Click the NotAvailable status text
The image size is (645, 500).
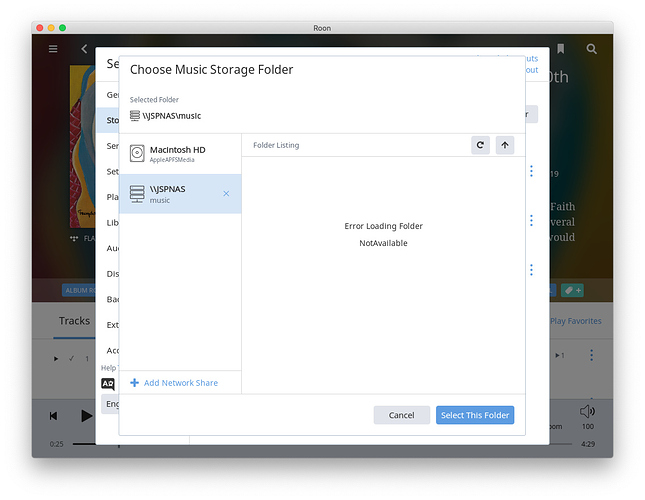coord(383,243)
